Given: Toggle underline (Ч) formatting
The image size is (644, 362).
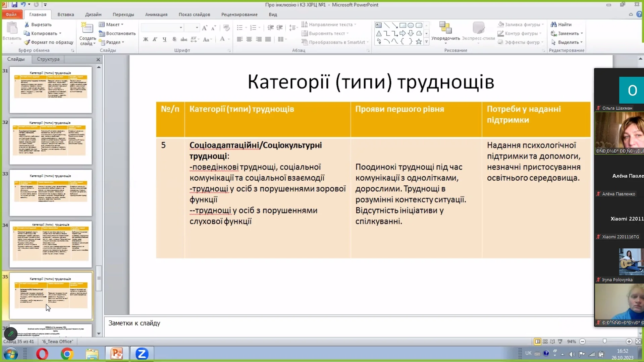Looking at the screenshot, I should pos(164,39).
